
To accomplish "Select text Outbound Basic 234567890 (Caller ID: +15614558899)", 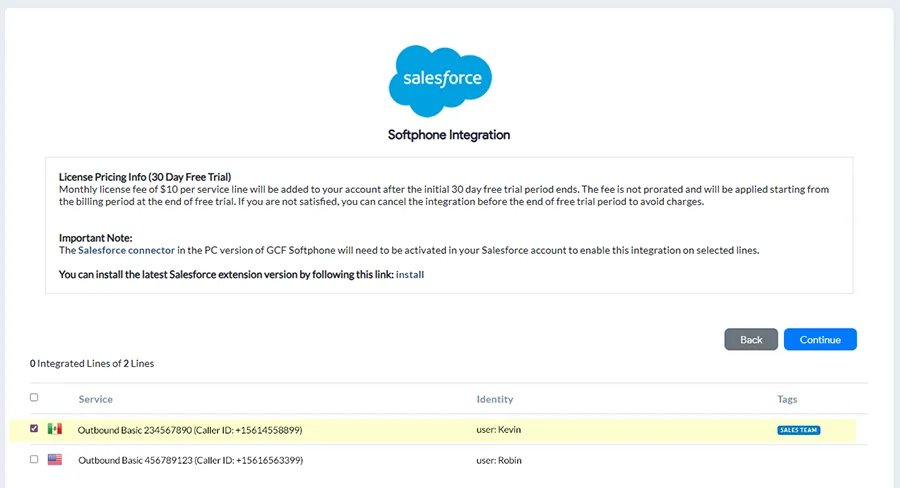I will [x=190, y=430].
